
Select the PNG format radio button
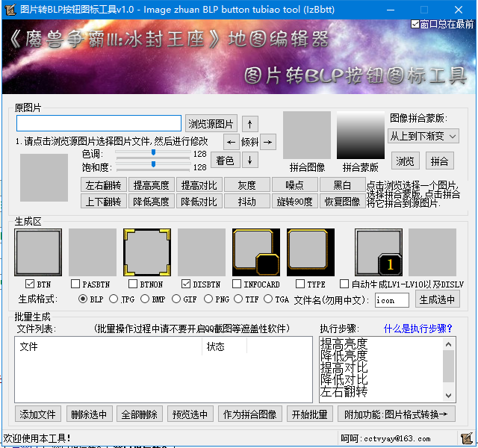click(x=208, y=299)
